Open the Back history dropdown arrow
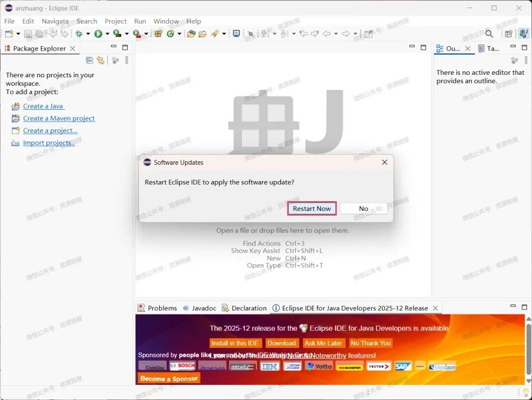Viewport: 532px width, 400px height. point(336,34)
